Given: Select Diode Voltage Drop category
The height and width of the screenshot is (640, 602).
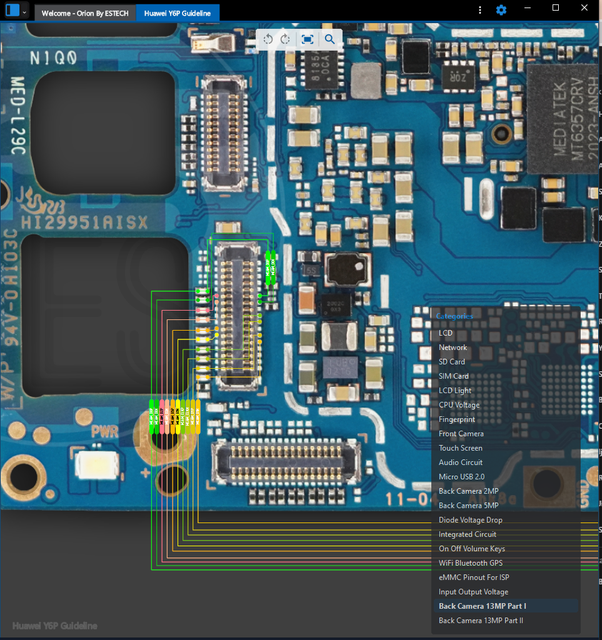Looking at the screenshot, I should 470,520.
